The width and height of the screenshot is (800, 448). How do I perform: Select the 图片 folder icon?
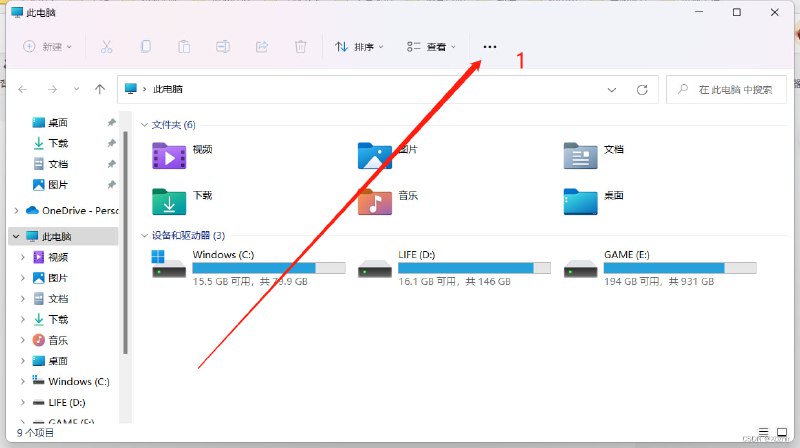(x=374, y=156)
